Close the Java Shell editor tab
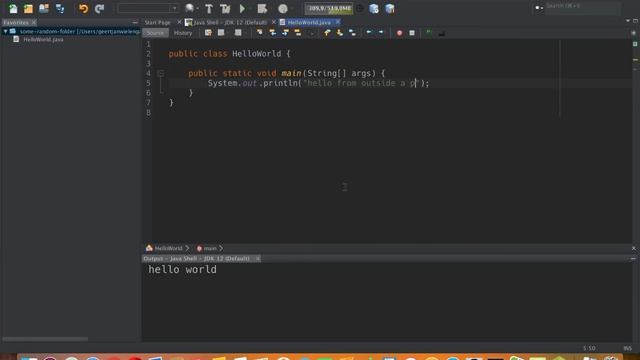 point(274,22)
